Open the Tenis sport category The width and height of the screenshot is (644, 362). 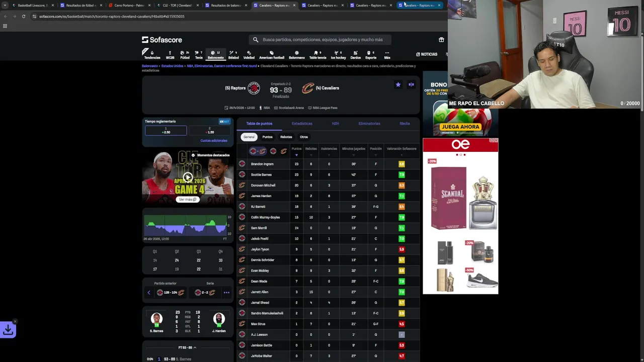tap(199, 55)
